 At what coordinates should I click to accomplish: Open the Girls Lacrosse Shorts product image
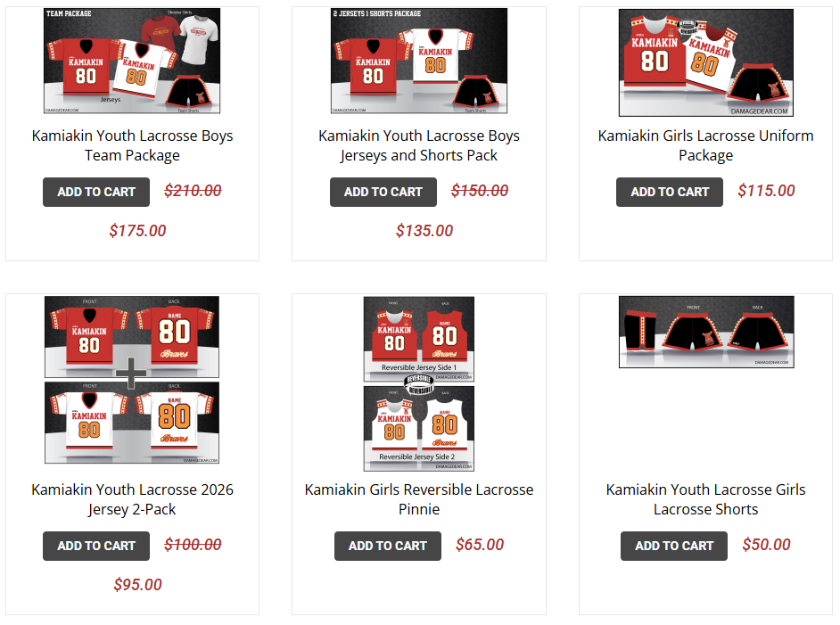pyautogui.click(x=706, y=332)
